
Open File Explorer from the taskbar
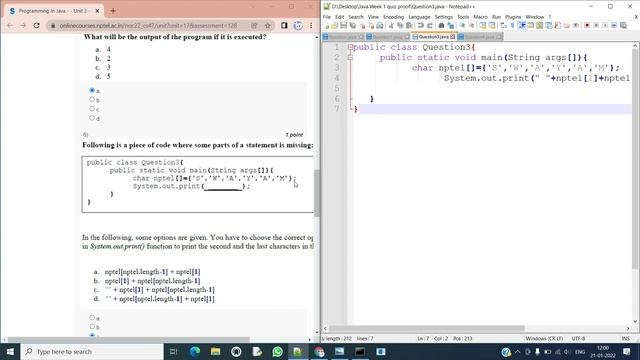pos(216,351)
